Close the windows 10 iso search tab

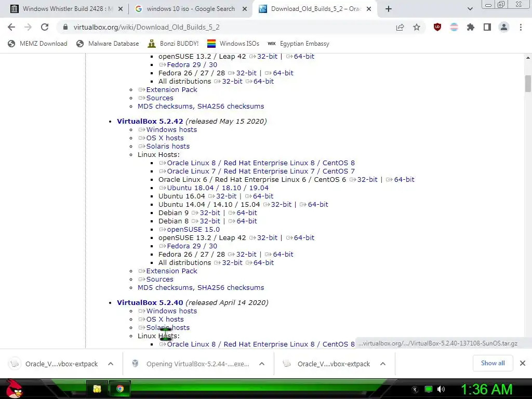click(245, 9)
